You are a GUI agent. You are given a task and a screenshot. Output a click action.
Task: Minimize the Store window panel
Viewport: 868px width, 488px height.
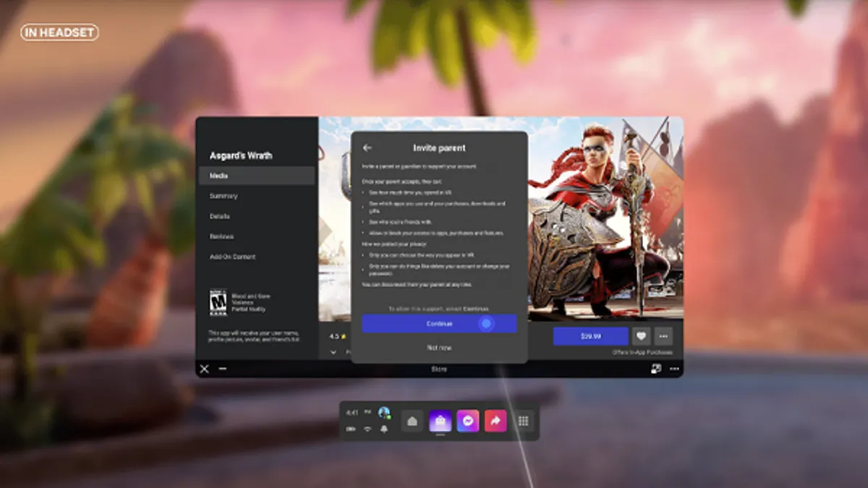(222, 369)
